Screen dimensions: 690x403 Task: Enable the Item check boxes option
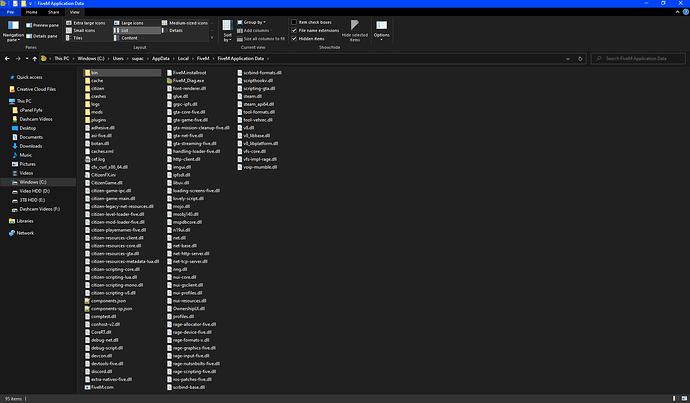[x=294, y=21]
